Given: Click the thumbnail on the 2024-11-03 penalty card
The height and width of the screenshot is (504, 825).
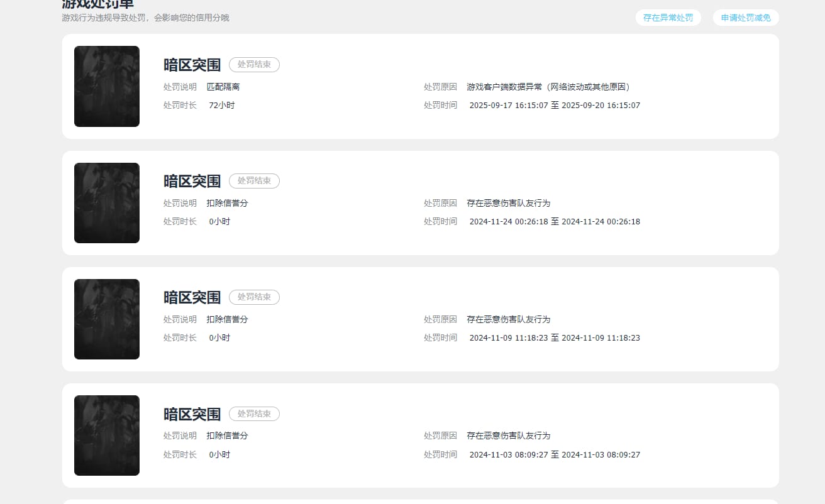Looking at the screenshot, I should point(106,435).
